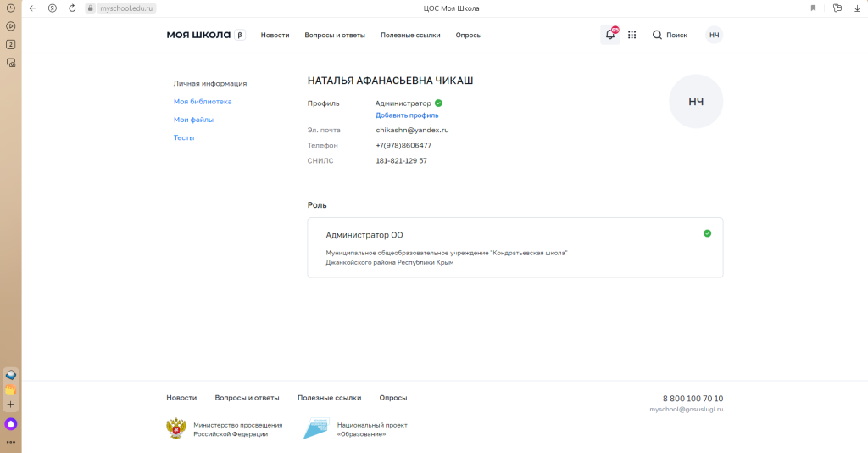Click the plus icon in browser sidebar

point(11,405)
